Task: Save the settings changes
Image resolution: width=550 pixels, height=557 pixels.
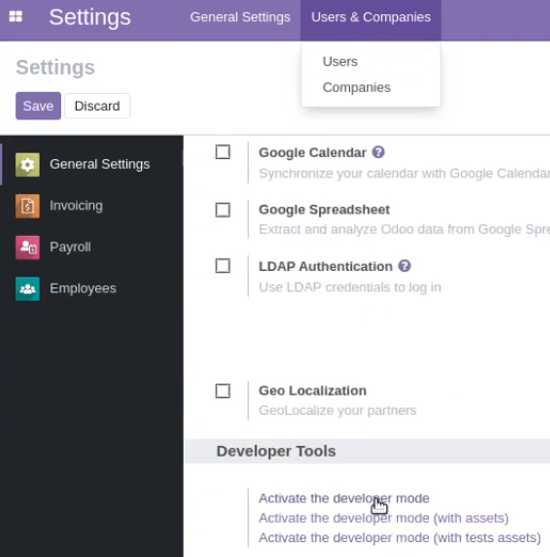Action: tap(38, 106)
